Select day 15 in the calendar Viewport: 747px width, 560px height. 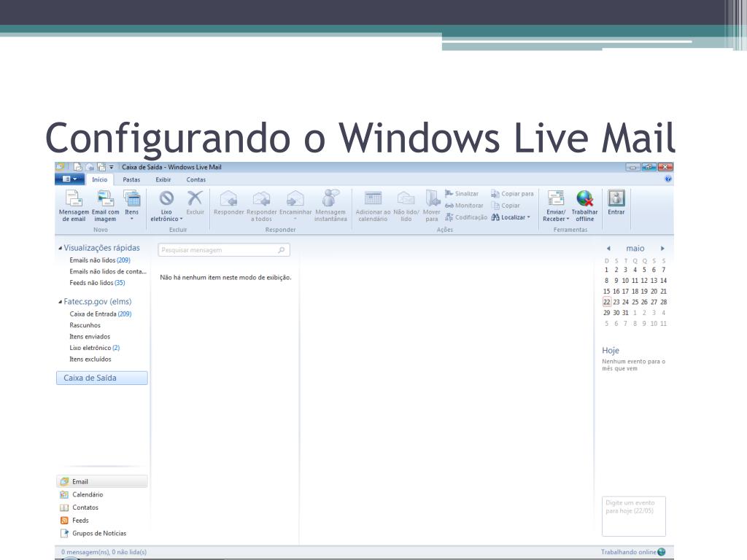[606, 291]
